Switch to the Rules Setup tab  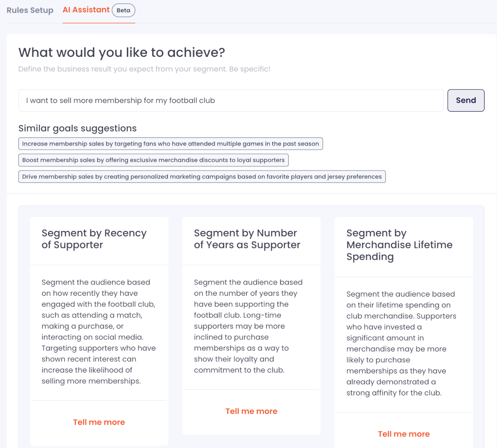click(x=30, y=10)
